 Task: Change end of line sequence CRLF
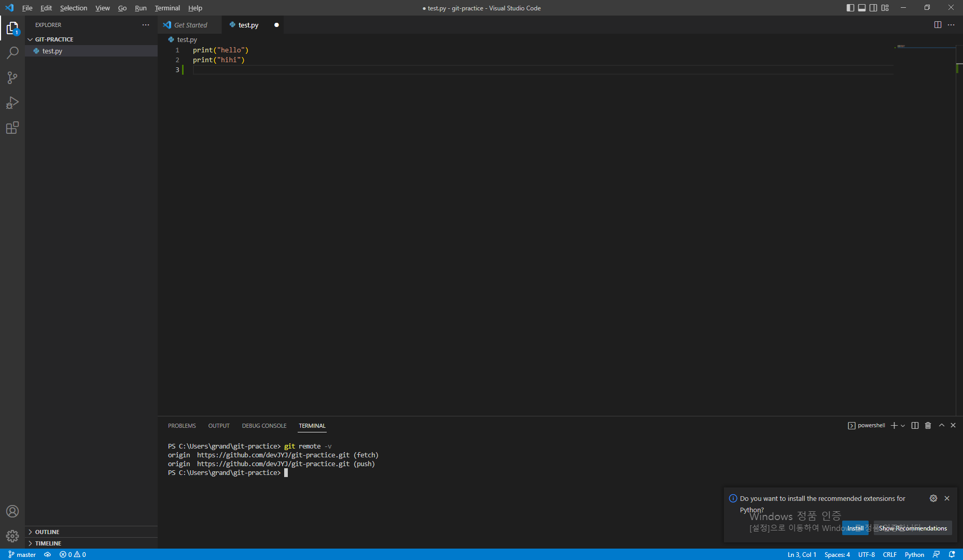890,554
